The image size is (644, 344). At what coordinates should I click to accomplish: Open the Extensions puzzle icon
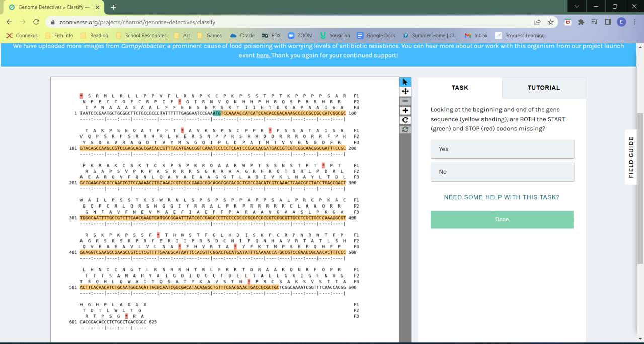coord(581,22)
